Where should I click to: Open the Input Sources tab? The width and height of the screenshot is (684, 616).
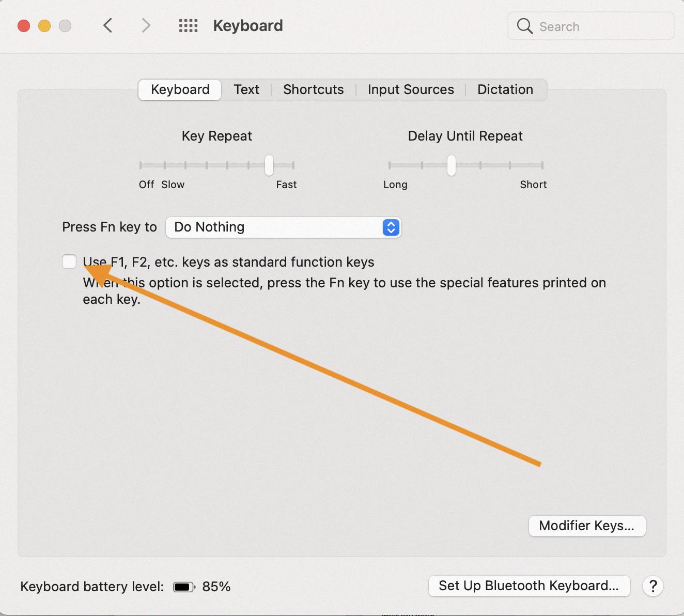pos(410,89)
